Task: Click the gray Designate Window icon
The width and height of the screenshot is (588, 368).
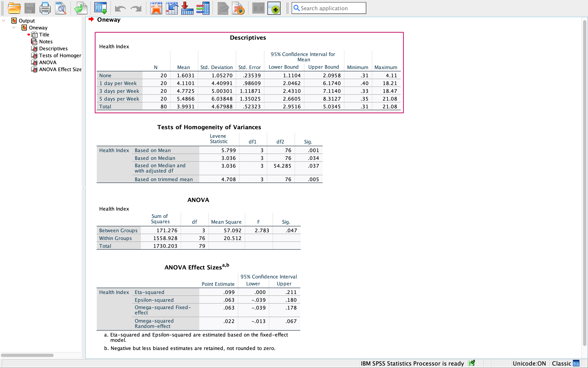Action: 258,8
